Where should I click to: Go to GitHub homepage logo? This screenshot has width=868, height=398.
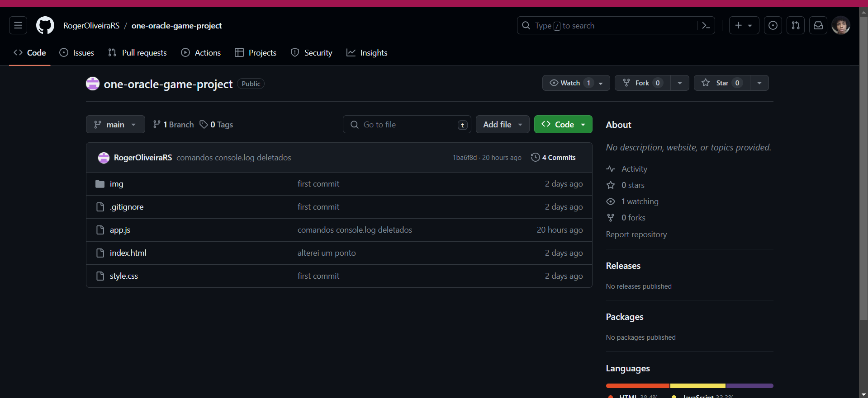(45, 25)
